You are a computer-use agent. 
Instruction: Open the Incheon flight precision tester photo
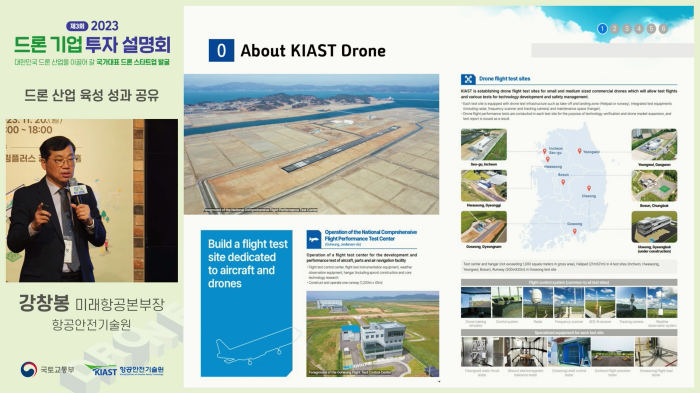point(612,352)
